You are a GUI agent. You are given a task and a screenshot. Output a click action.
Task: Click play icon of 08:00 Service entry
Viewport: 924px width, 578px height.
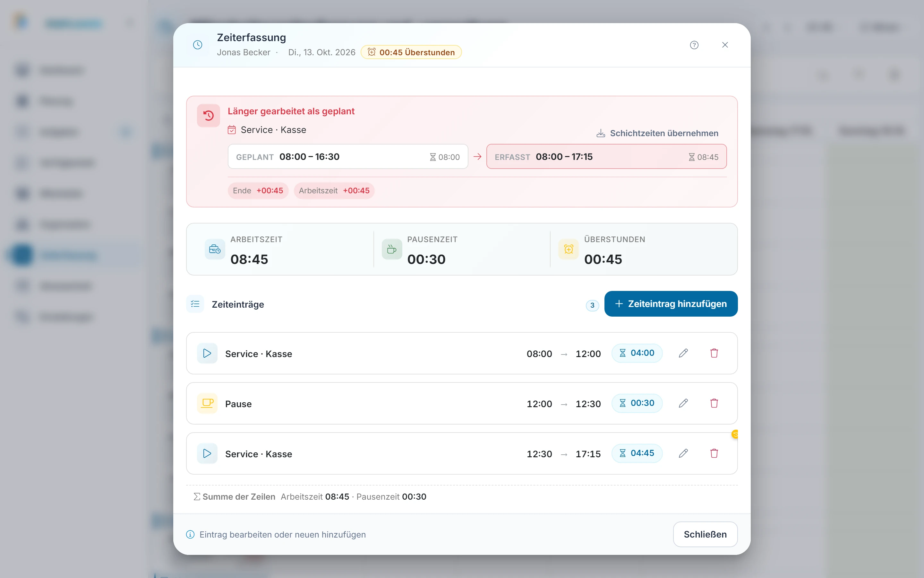tap(207, 353)
